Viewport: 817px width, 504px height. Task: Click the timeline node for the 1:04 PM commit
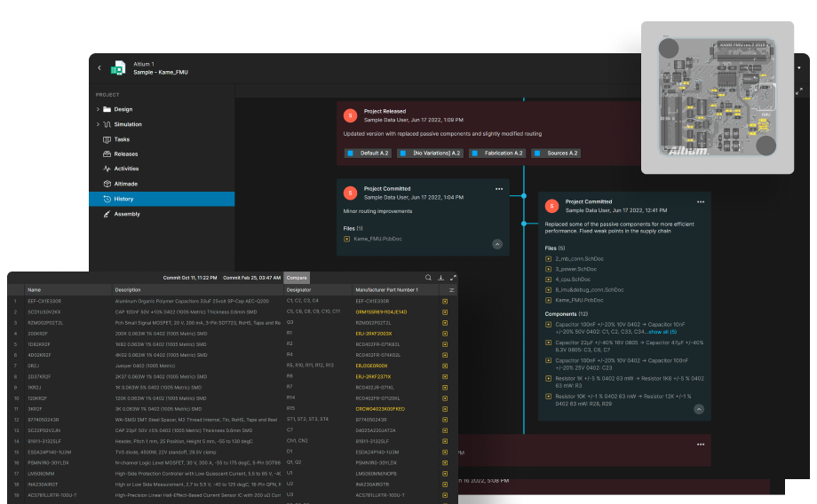tap(524, 196)
